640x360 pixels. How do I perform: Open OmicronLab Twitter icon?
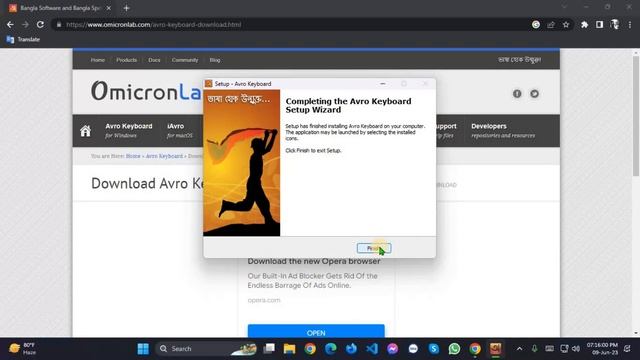534,94
